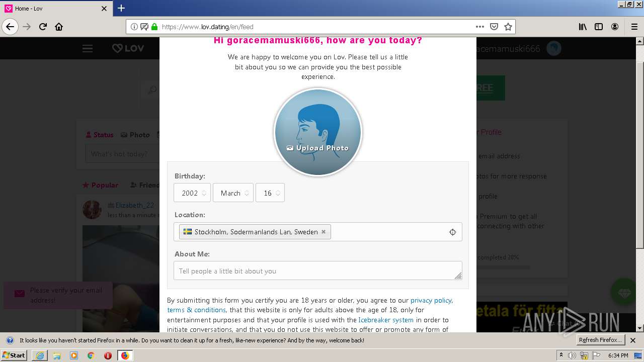644x362 pixels.
Task: Select birth year dropdown showing 2002
Action: pyautogui.click(x=192, y=193)
